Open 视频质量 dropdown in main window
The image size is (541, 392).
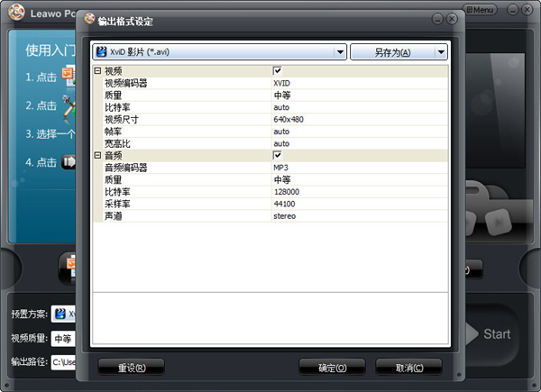[63, 338]
